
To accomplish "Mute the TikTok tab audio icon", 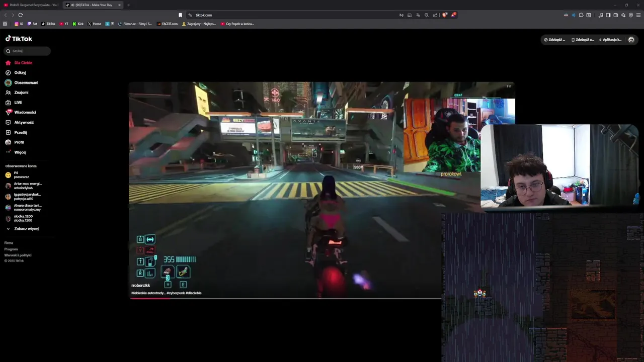I will 72,5.
